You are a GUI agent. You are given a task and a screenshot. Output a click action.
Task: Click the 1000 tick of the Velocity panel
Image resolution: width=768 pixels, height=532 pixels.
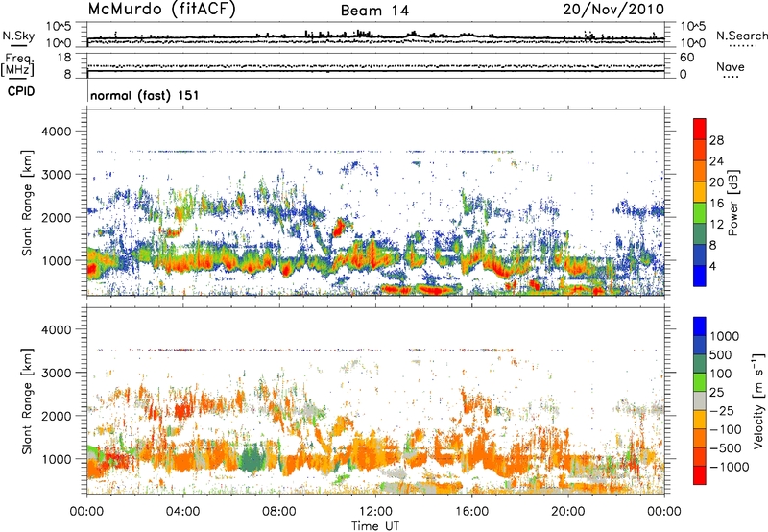point(56,459)
